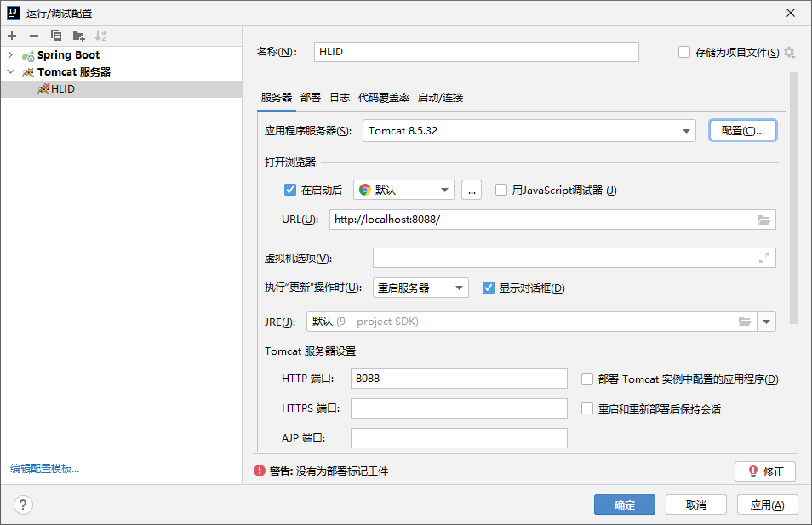Uncheck the show dialog checkbox
Screen dimensions: 812x525
[489, 288]
